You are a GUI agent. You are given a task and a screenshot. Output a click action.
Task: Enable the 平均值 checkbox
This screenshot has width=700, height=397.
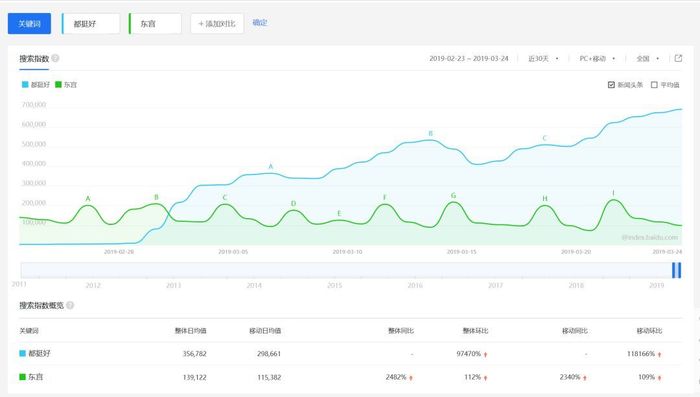pos(654,84)
